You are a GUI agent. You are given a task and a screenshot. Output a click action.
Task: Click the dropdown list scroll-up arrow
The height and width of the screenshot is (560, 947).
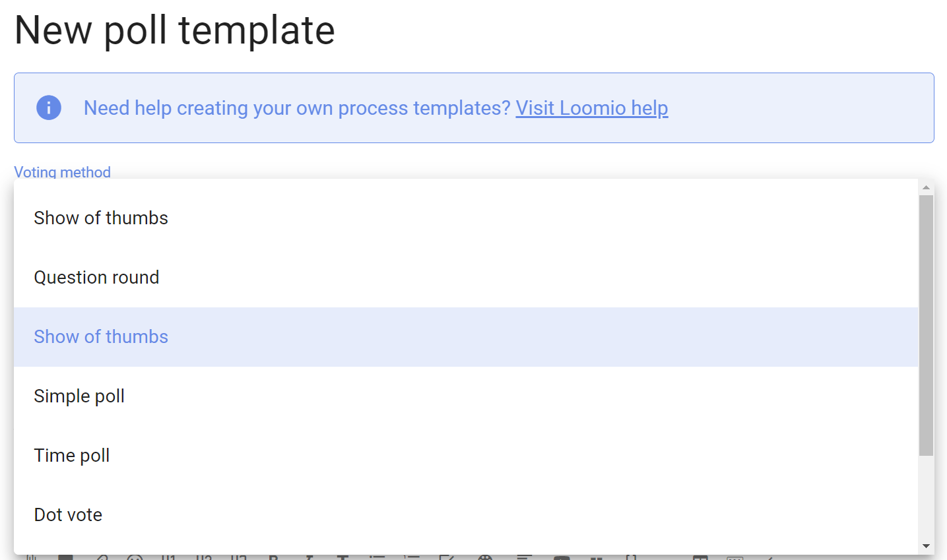(926, 187)
